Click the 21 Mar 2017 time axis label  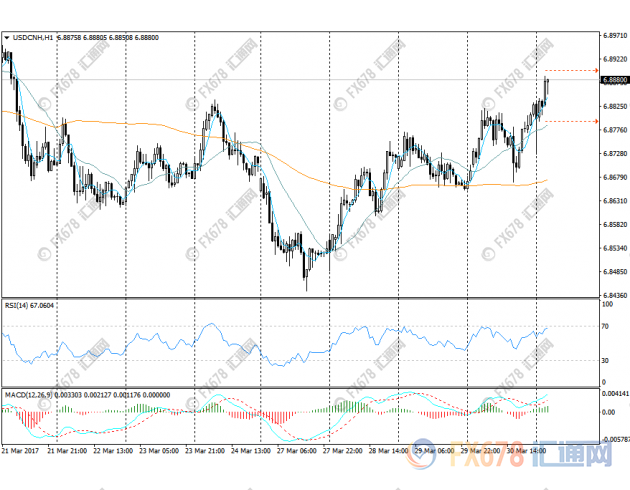point(22,450)
